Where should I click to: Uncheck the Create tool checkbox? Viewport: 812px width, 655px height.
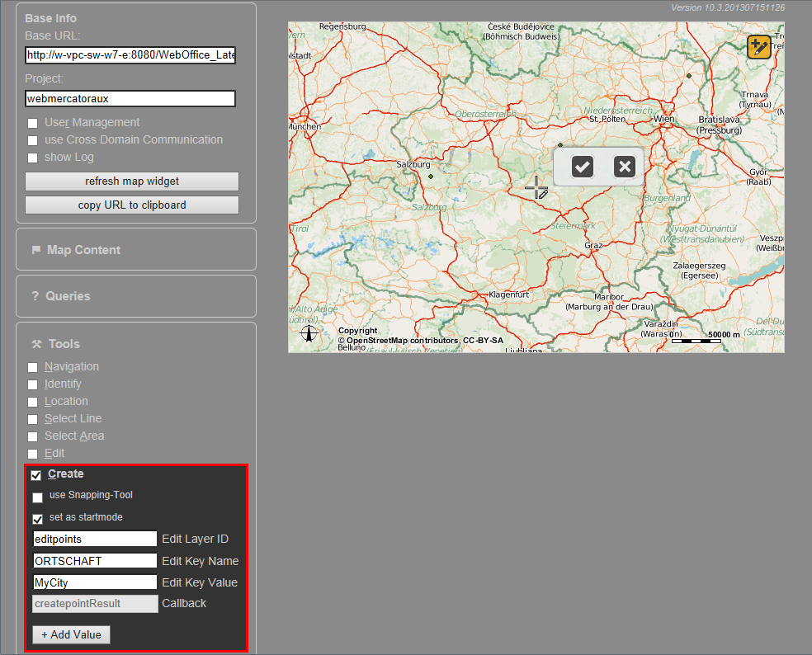pyautogui.click(x=35, y=474)
